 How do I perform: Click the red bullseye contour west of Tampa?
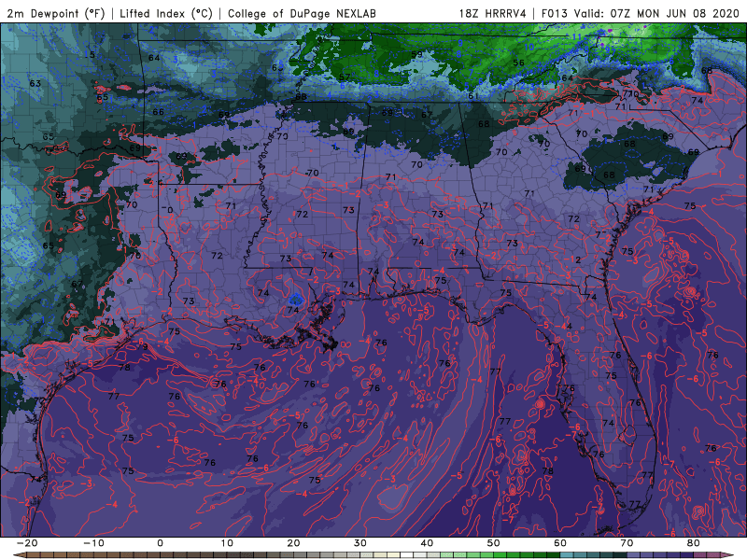pos(540,404)
